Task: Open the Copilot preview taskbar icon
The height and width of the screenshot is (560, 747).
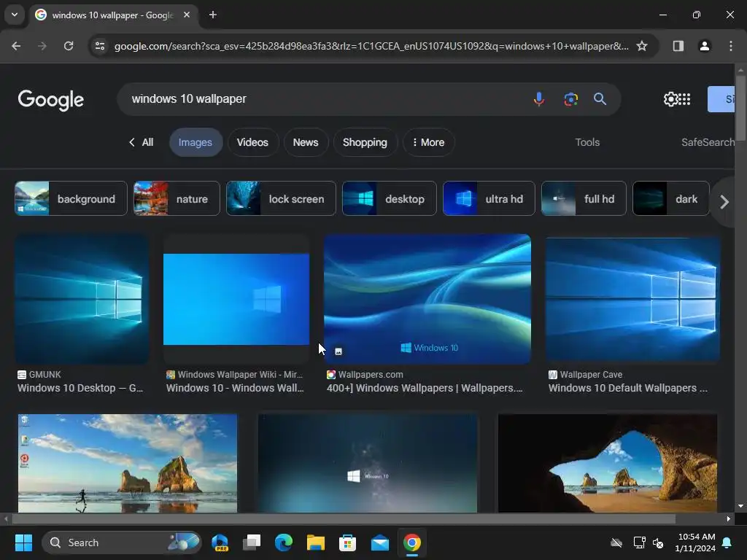Action: (220, 542)
